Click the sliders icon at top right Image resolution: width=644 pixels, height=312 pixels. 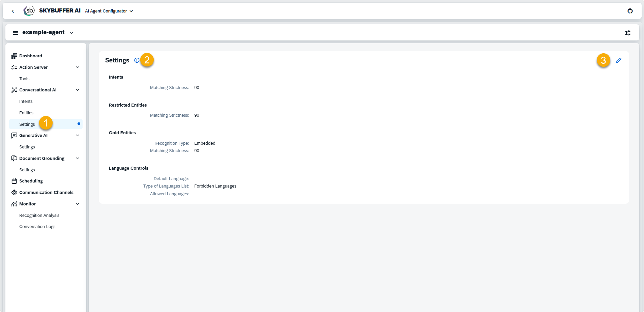coord(627,33)
